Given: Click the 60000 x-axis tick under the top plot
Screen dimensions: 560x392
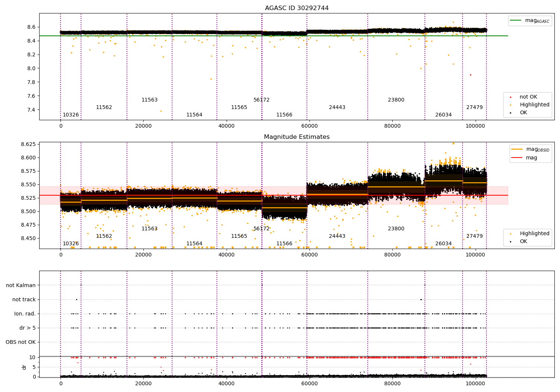Looking at the screenshot, I should click(x=309, y=126).
